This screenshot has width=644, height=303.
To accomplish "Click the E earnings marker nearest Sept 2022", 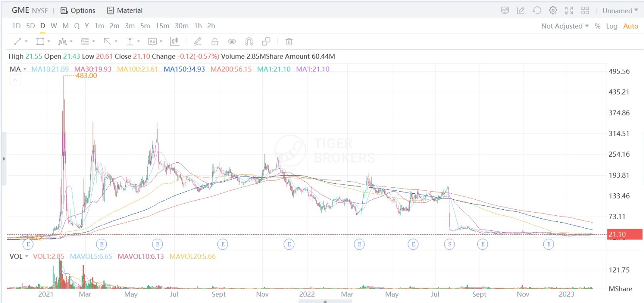I will tap(483, 244).
